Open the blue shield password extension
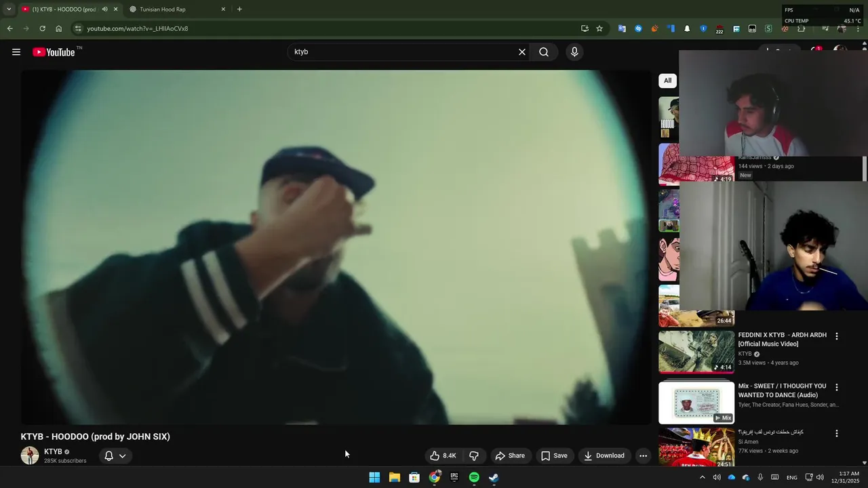Image resolution: width=868 pixels, height=488 pixels. tap(703, 28)
